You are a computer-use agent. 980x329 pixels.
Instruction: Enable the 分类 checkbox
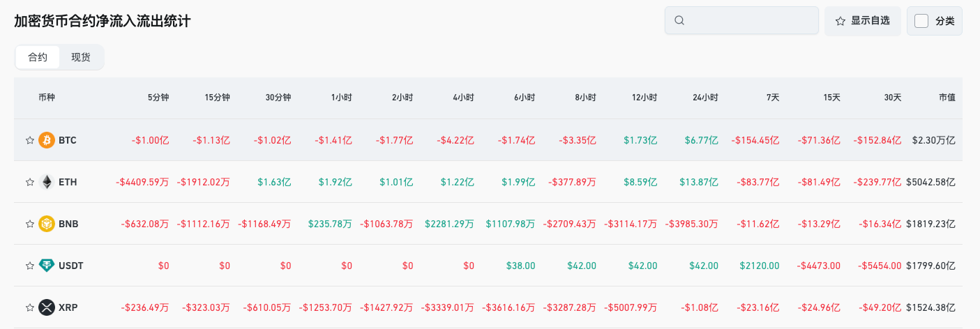tap(921, 21)
